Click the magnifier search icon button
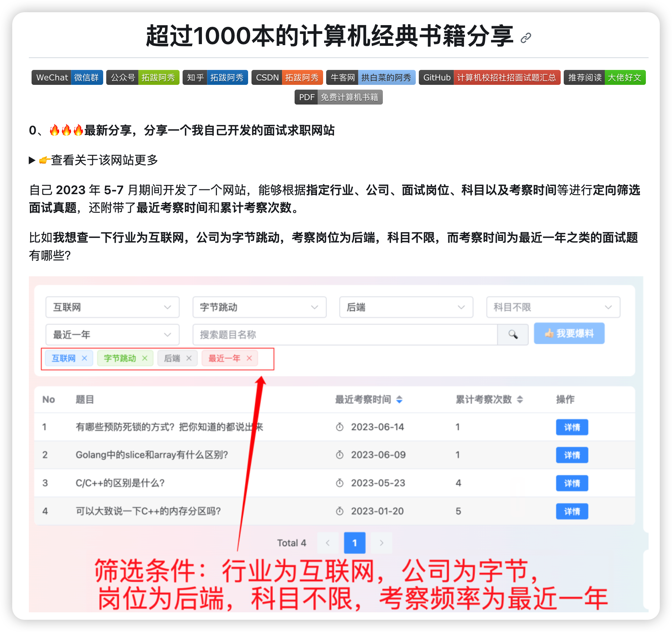The height and width of the screenshot is (632, 672). (513, 334)
